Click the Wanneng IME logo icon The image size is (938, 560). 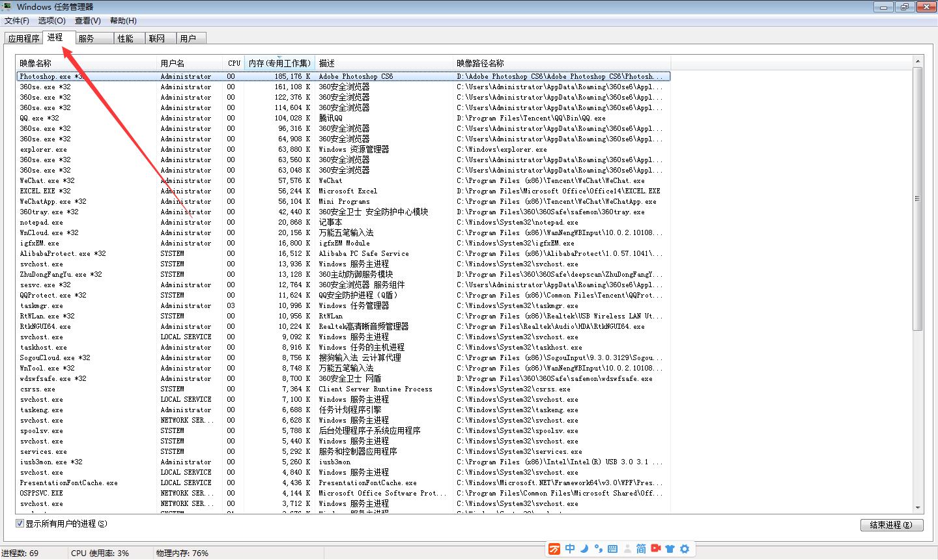pos(554,549)
